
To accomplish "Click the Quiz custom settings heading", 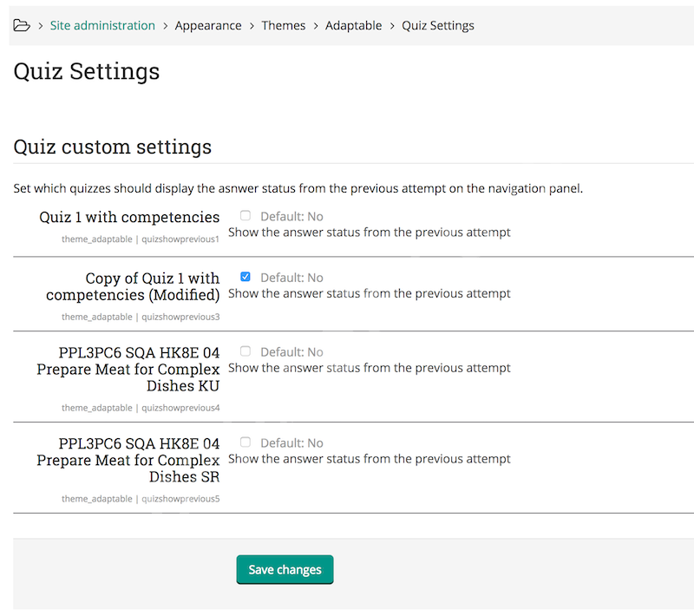I will 113,147.
